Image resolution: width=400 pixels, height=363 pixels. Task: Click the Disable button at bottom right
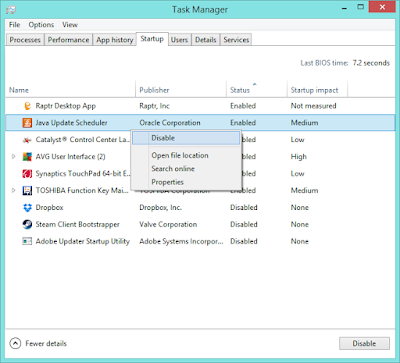pos(364,343)
